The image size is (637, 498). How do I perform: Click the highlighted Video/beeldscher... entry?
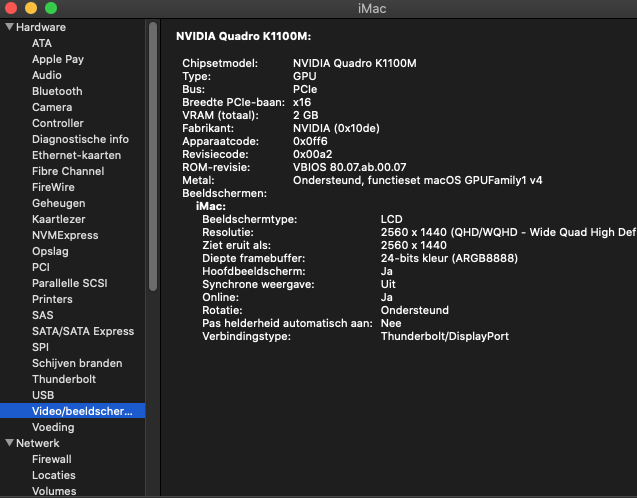pos(72,411)
